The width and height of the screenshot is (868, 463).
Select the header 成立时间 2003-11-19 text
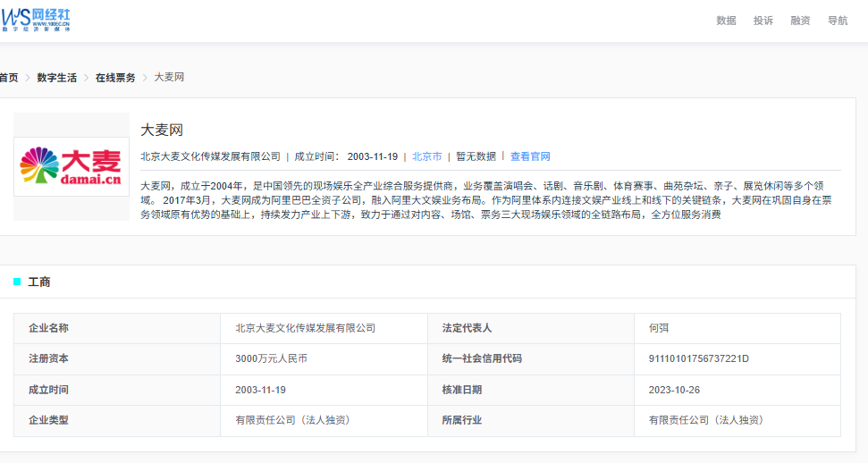pyautogui.click(x=346, y=156)
